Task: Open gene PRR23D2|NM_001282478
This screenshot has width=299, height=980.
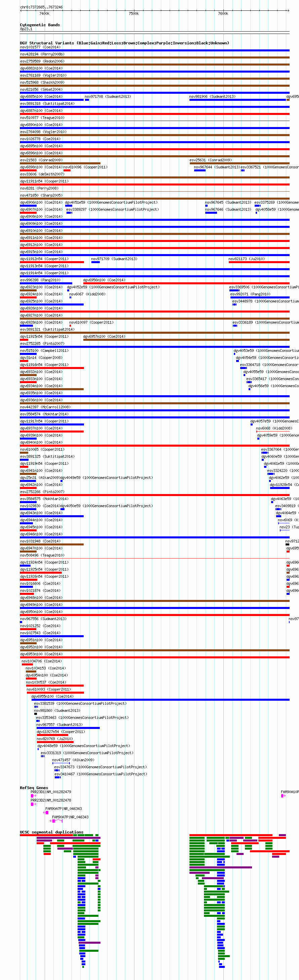Action: click(51, 801)
